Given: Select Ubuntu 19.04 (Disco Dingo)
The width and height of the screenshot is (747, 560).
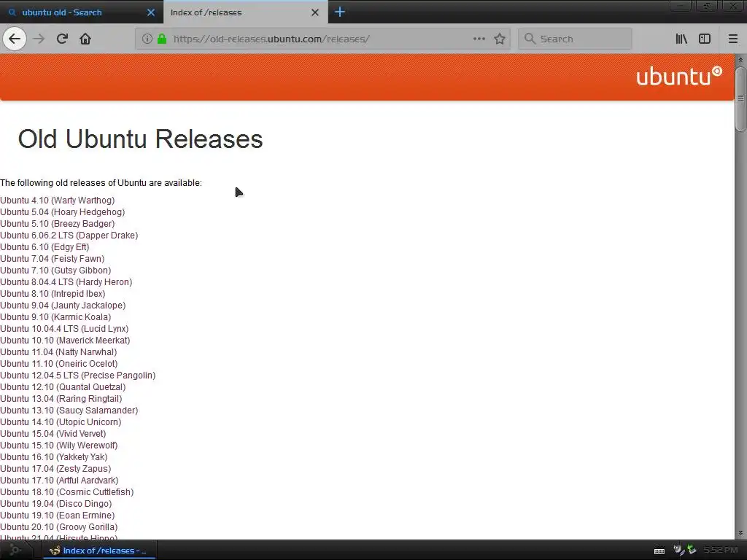Looking at the screenshot, I should [55, 503].
